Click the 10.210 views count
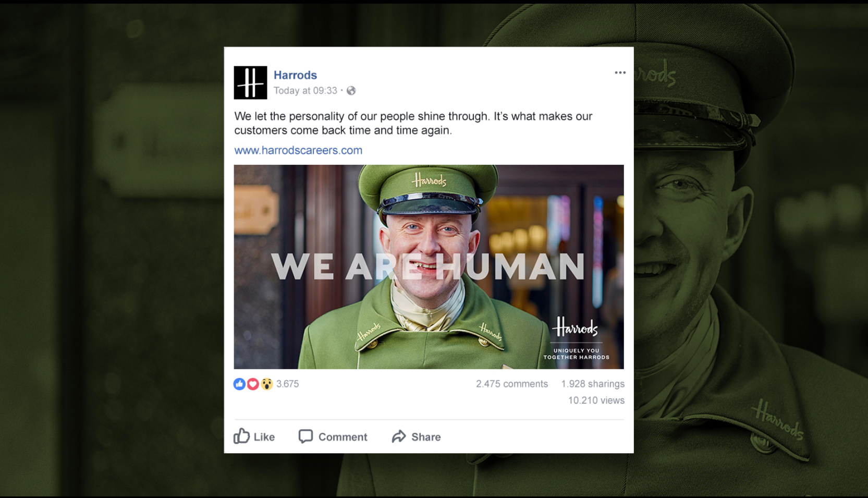 pos(596,400)
